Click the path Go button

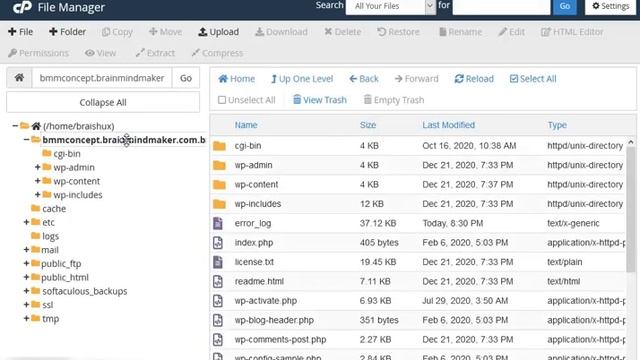click(x=186, y=78)
